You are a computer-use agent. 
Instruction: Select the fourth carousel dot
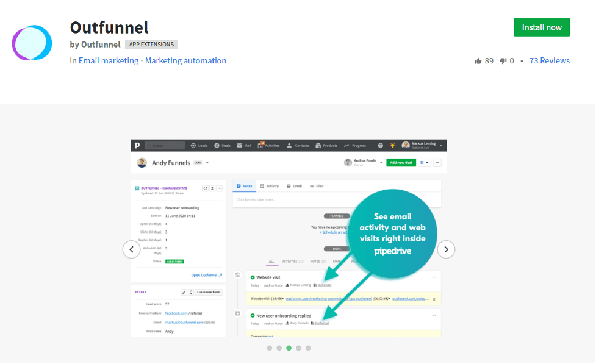[x=299, y=348]
